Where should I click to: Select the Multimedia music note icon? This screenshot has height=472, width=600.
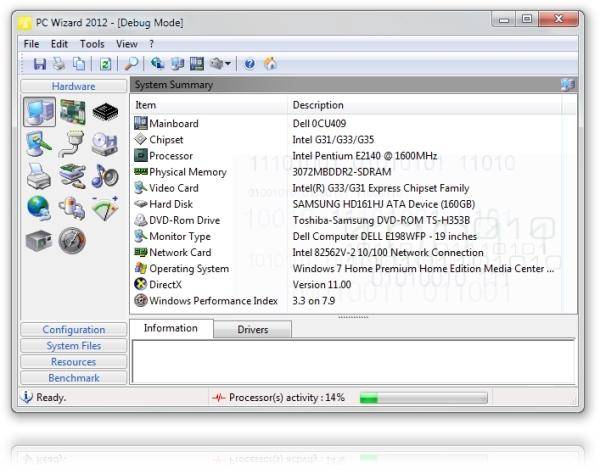(105, 176)
